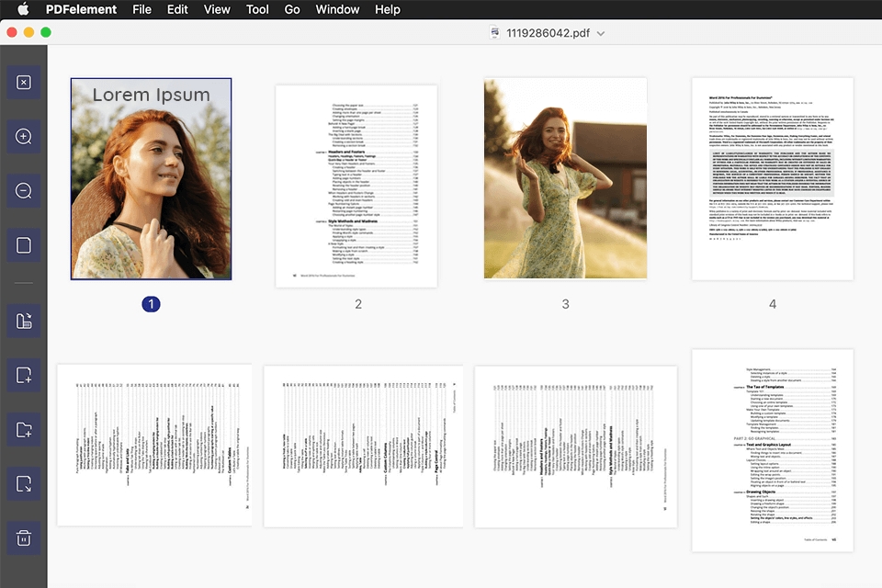Expand the 1119286042.pdf title dropdown arrow
This screenshot has width=882, height=588.
pyautogui.click(x=601, y=33)
